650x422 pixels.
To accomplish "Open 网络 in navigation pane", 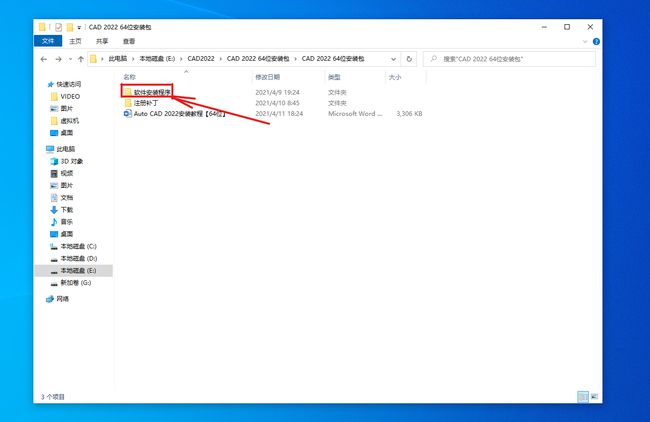I will (x=58, y=299).
